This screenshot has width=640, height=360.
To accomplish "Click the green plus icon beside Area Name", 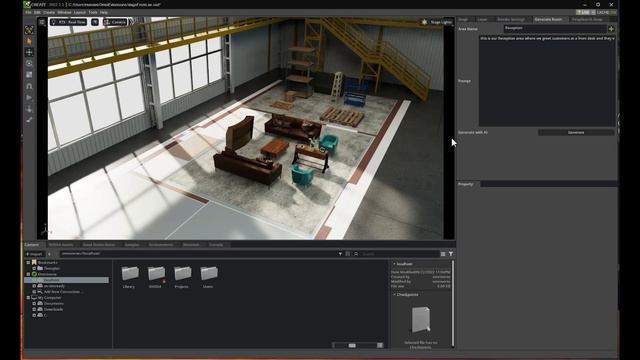I will click(x=611, y=29).
